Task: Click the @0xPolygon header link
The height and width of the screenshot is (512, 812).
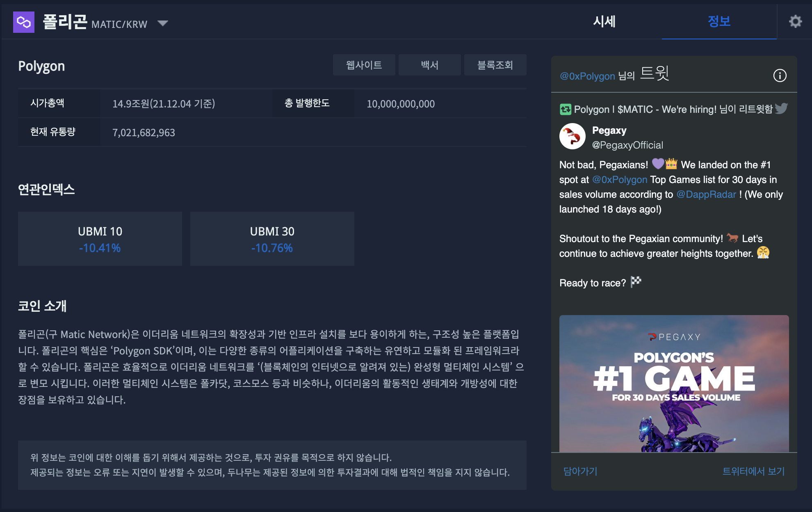Action: coord(587,76)
